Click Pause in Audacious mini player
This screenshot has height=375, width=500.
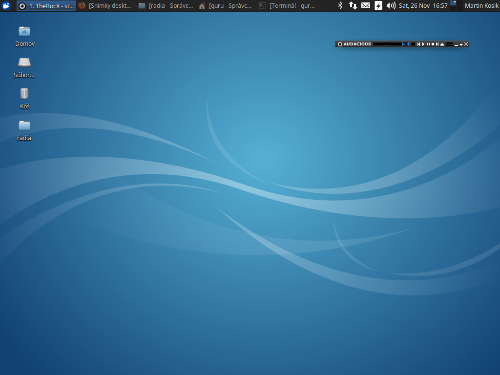point(428,44)
